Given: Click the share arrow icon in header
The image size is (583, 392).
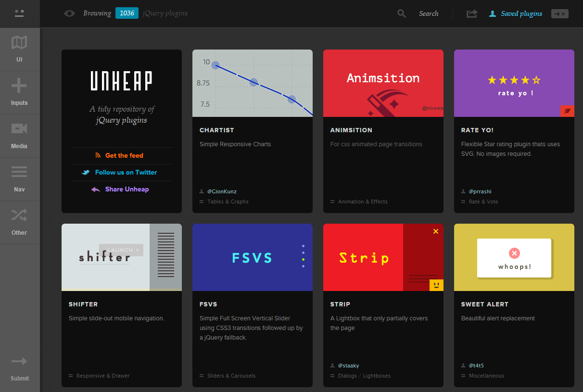Looking at the screenshot, I should 472,13.
